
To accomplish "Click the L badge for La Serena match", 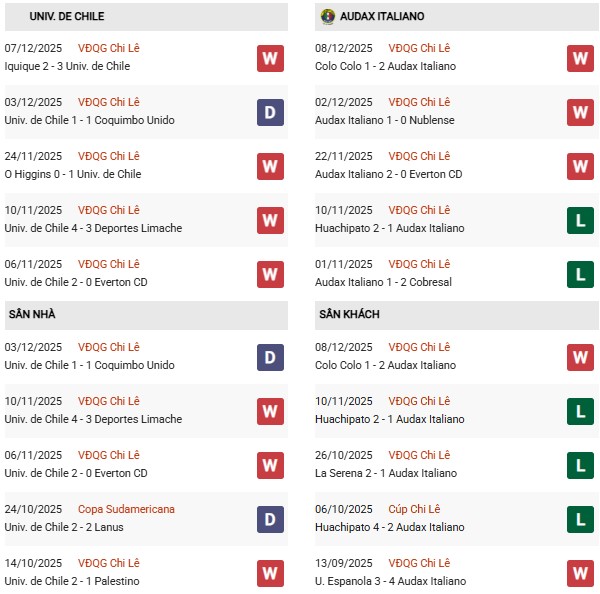I will tap(580, 465).
